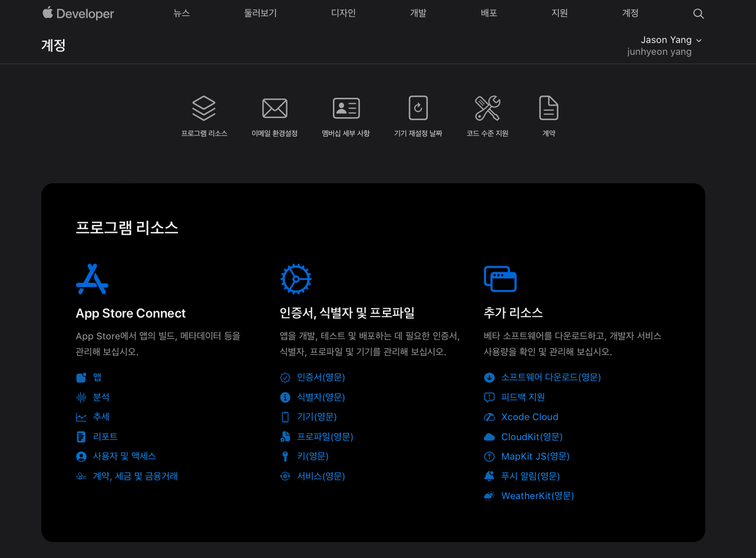Viewport: 756px width, 558px height.
Task: Open the 배포 menu item
Action: pos(489,13)
